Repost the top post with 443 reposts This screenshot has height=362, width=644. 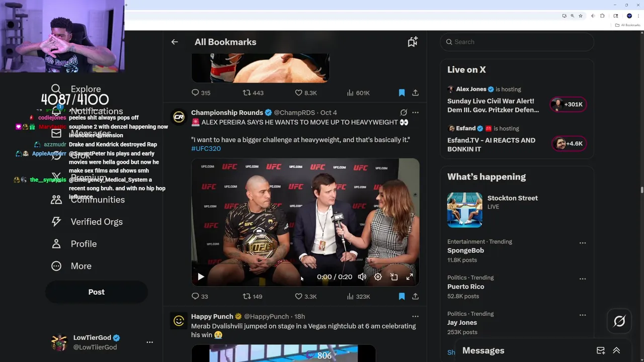coord(253,93)
